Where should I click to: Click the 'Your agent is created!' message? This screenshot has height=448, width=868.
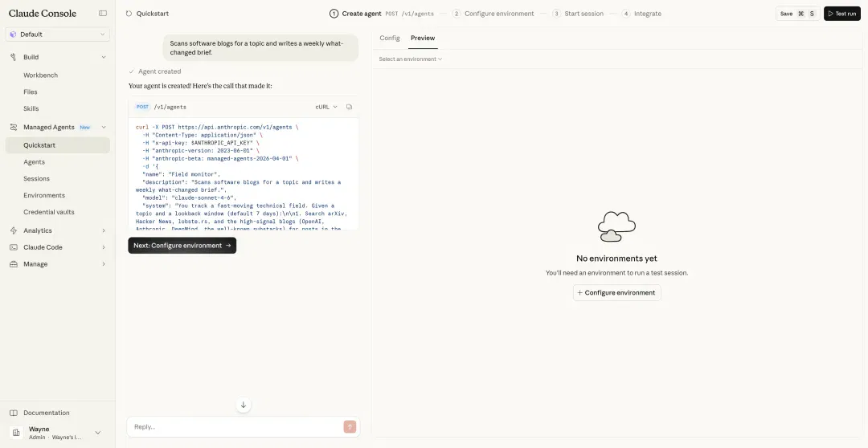pos(200,86)
